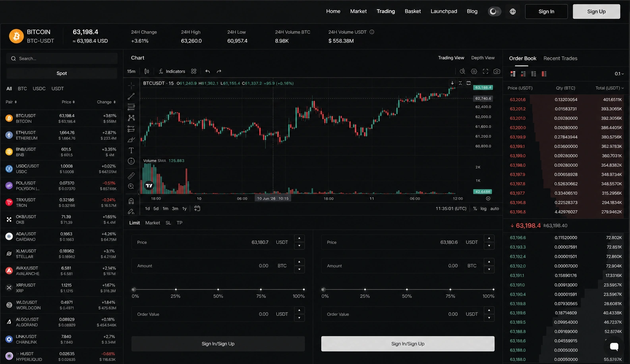Open the Blog menu item
630x364 pixels.
pos(472,11)
